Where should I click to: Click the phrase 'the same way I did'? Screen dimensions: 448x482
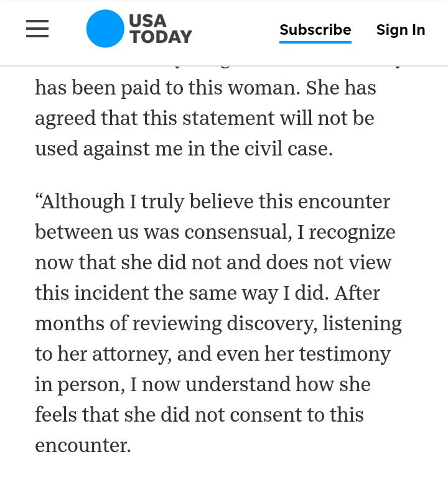[x=241, y=293]
